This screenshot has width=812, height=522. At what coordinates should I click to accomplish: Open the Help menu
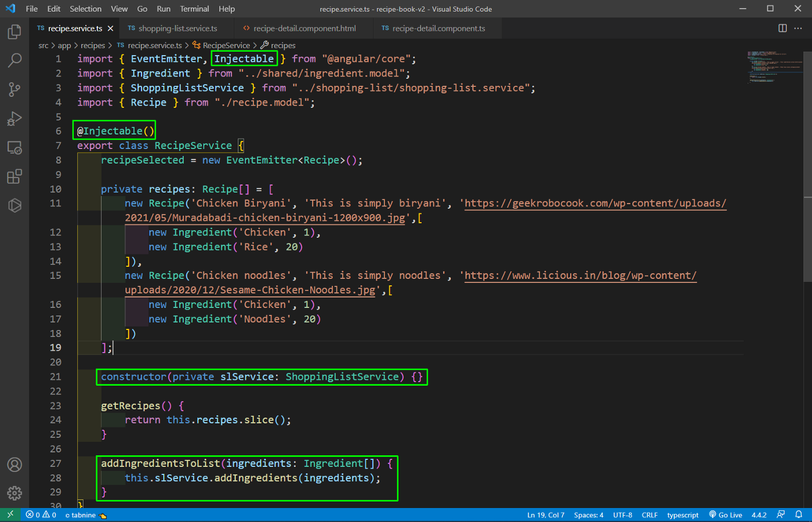(227, 9)
